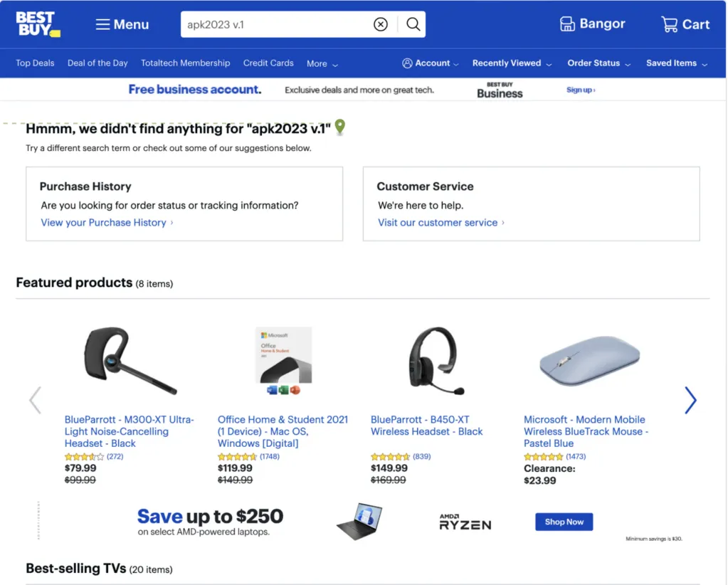Open Deal of the Day
Viewport: 728px width, 585px height.
(97, 63)
